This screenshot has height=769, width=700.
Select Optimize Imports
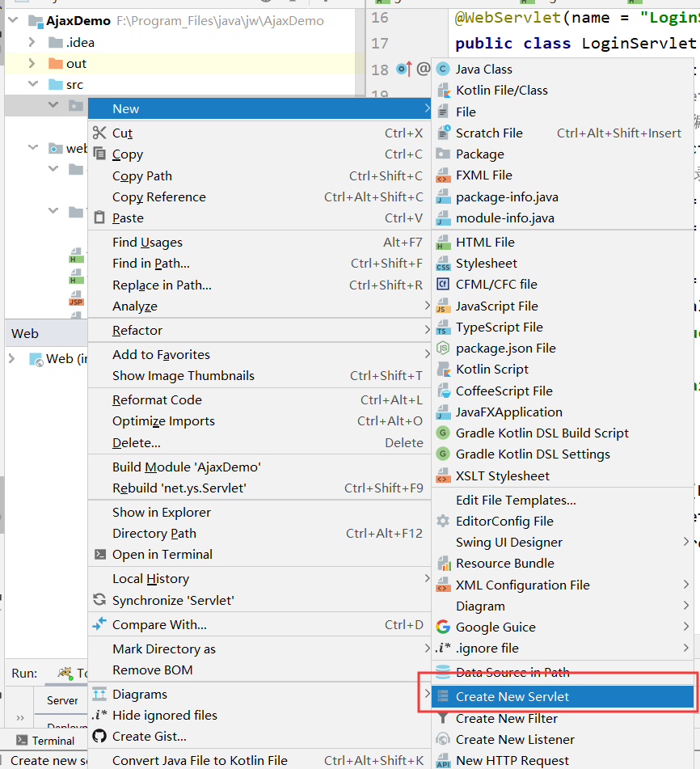pyautogui.click(x=259, y=420)
